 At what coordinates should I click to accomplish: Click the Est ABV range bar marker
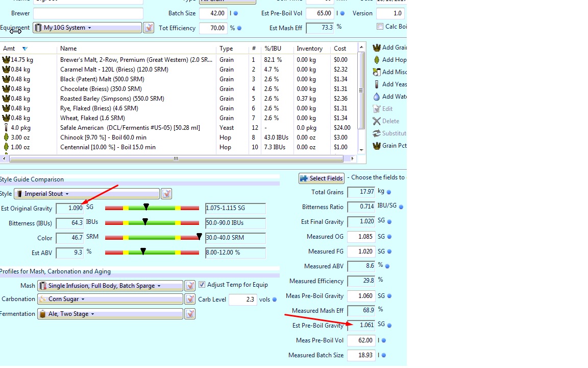tap(143, 251)
